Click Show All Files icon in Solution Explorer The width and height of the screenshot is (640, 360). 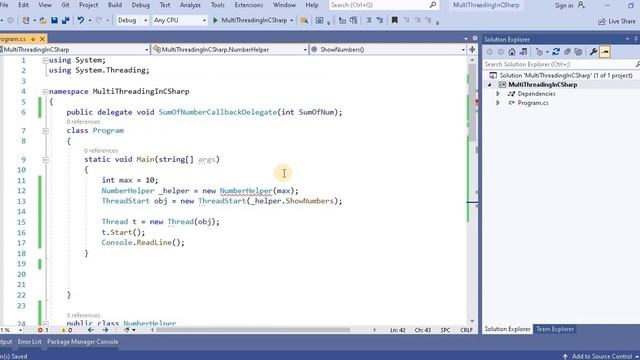pos(578,52)
